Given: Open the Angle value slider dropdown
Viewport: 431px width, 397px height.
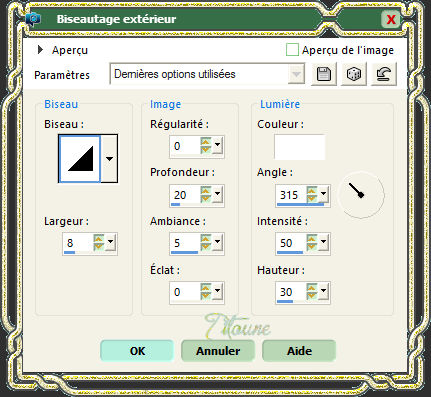Looking at the screenshot, I should (323, 194).
